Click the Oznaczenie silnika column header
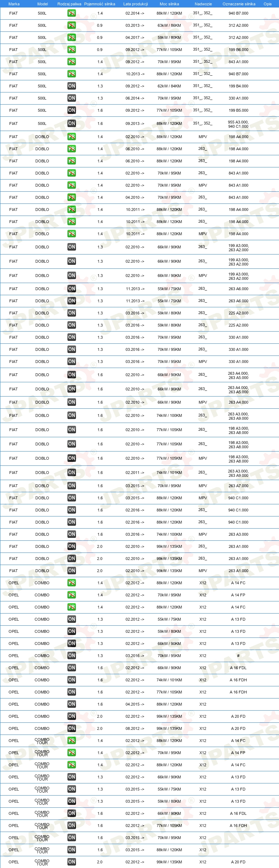 239,4
